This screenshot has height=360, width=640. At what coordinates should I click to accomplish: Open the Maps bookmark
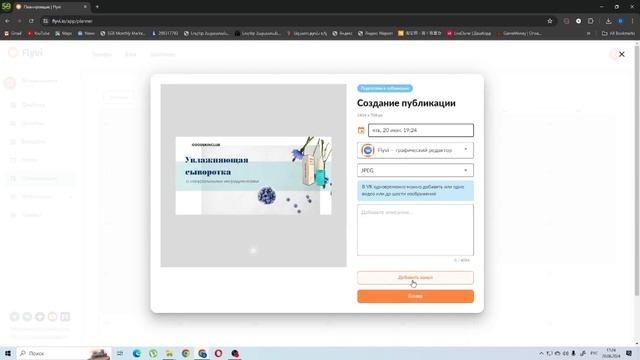point(63,33)
